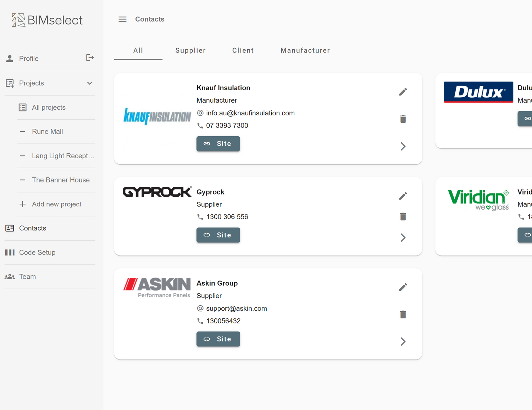Open the edit pencil icon for Knauf Insulation
This screenshot has width=532, height=410.
click(x=403, y=92)
